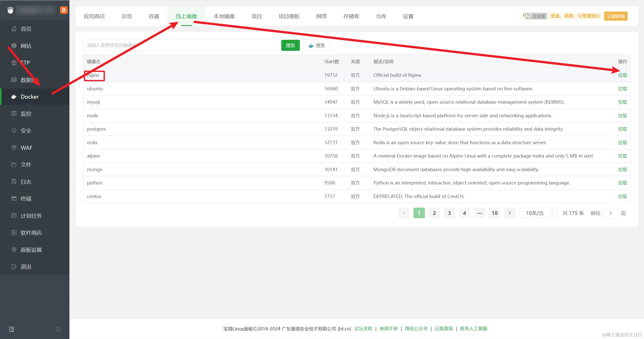The height and width of the screenshot is (339, 644).
Task: Switch to the 容器 tab
Action: click(x=154, y=16)
